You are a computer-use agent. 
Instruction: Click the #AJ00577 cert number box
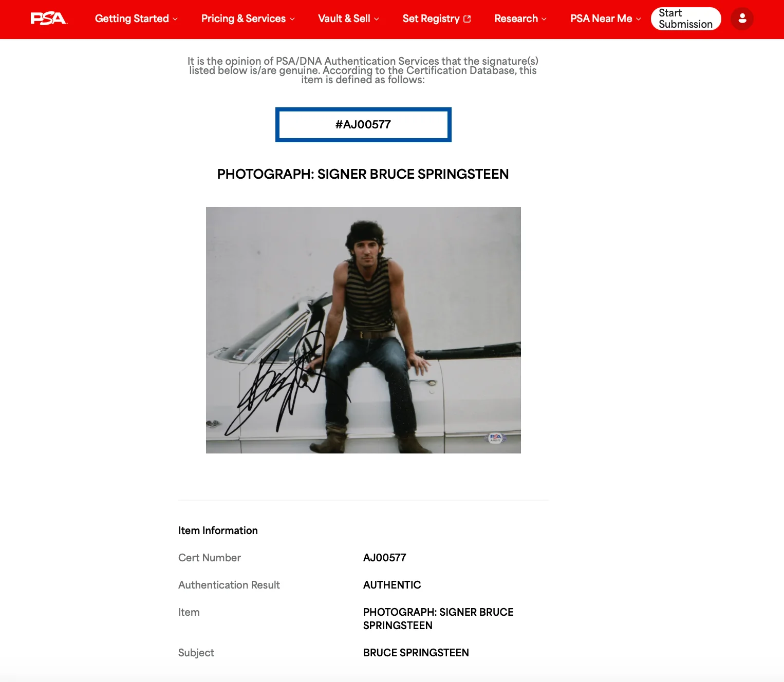(363, 125)
